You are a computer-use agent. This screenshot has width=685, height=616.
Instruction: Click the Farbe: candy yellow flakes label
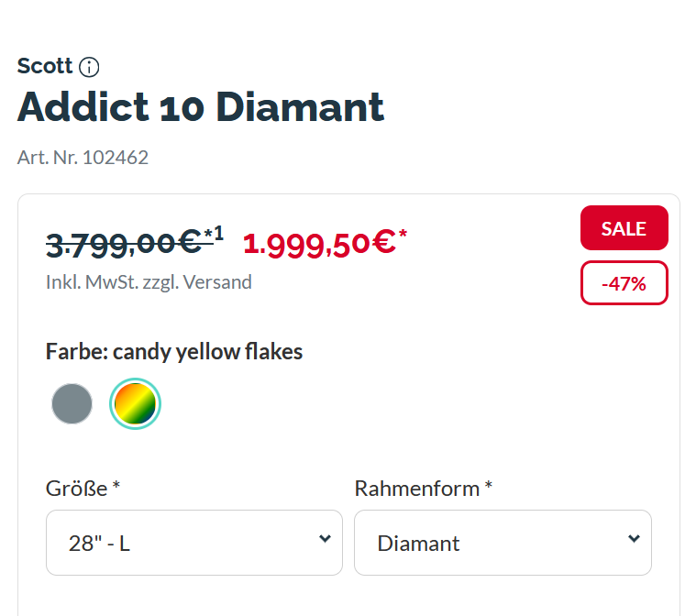174,352
